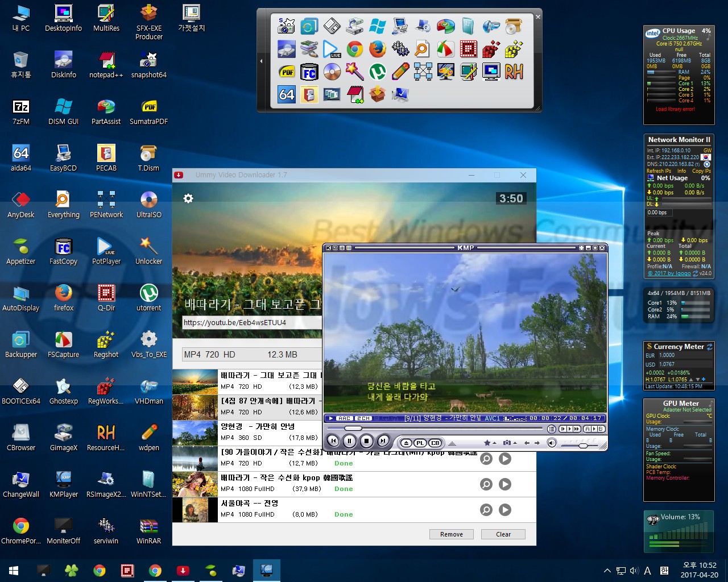Click the eject/open file button in KMP
Screen dimensions: 728x582
pos(406,443)
